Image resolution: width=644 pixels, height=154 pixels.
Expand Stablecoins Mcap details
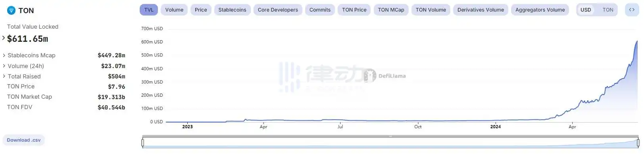click(4, 55)
